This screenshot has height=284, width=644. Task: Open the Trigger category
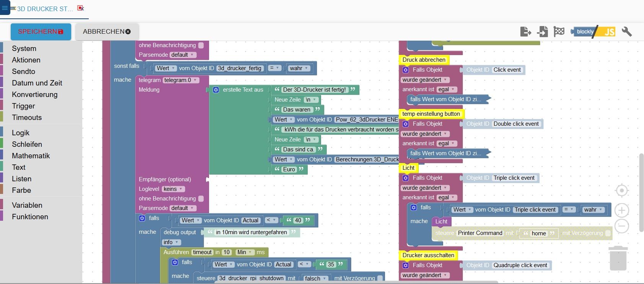(23, 106)
